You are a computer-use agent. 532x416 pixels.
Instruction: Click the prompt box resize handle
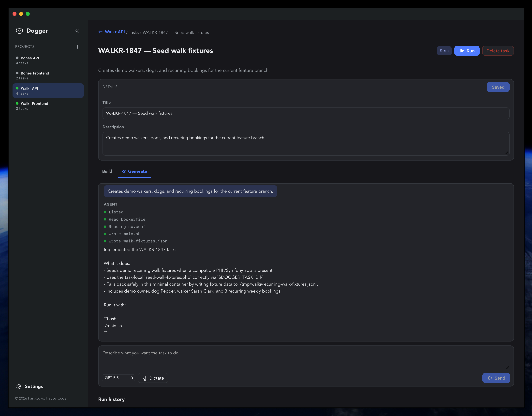(507, 368)
